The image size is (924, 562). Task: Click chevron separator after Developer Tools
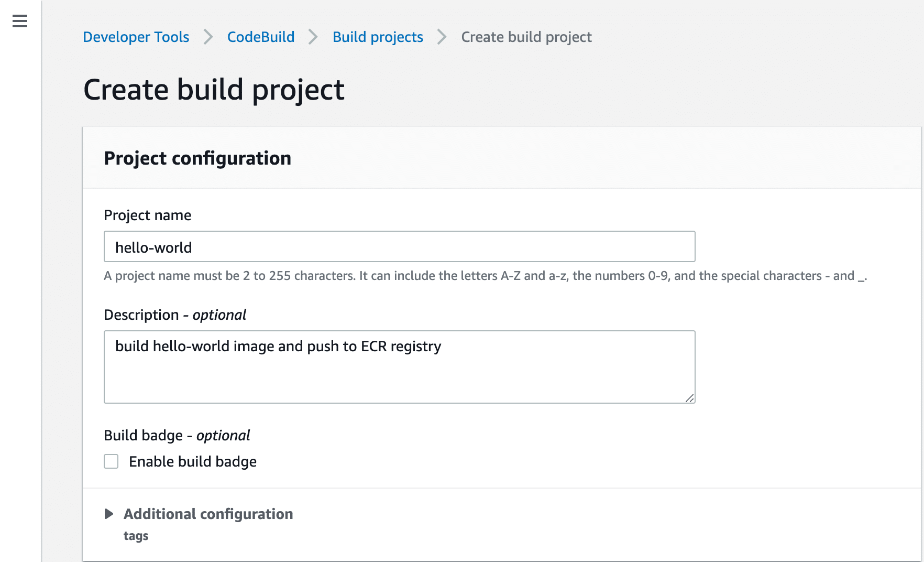[x=208, y=37]
